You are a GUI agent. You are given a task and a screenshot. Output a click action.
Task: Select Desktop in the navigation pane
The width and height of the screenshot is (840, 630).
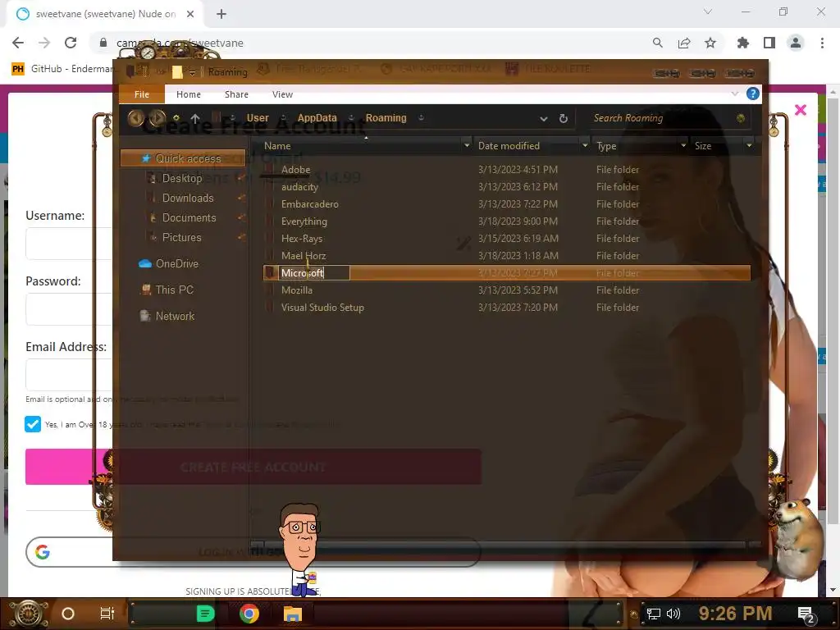coord(182,178)
